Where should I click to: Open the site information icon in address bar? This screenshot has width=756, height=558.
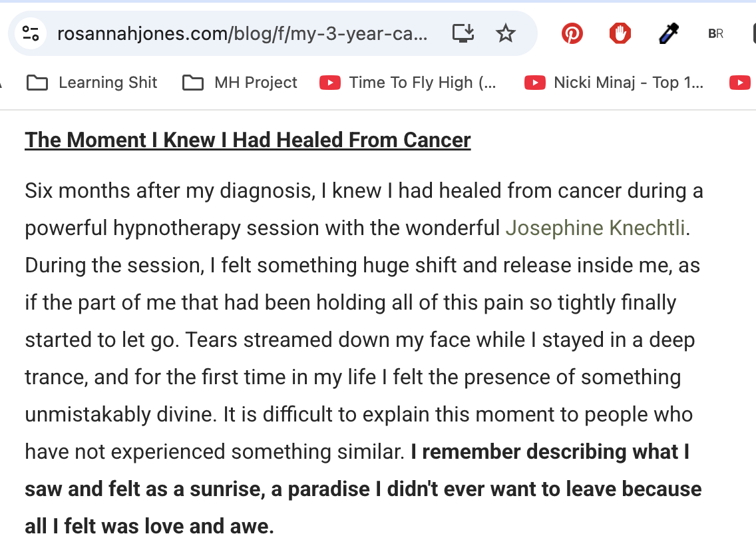pos(31,33)
